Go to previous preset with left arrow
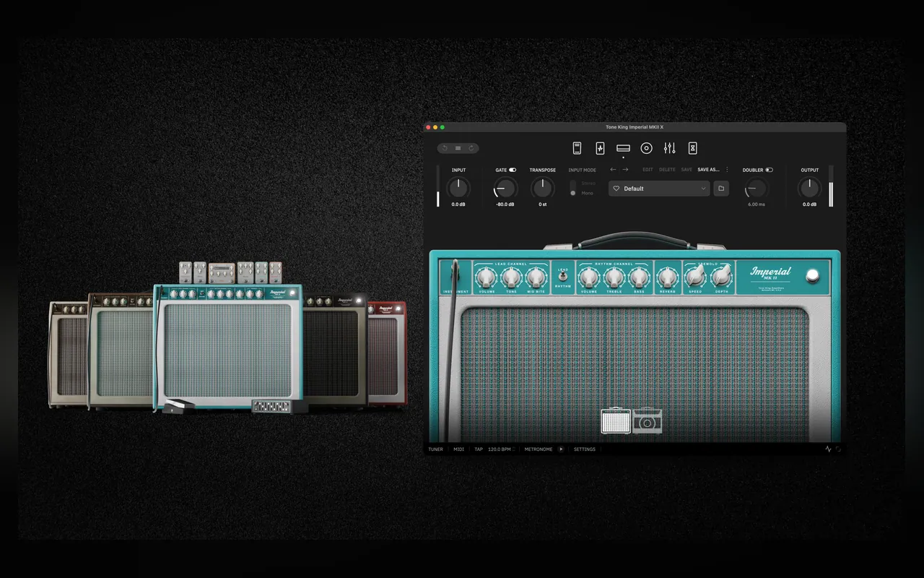This screenshot has width=924, height=578. click(614, 170)
